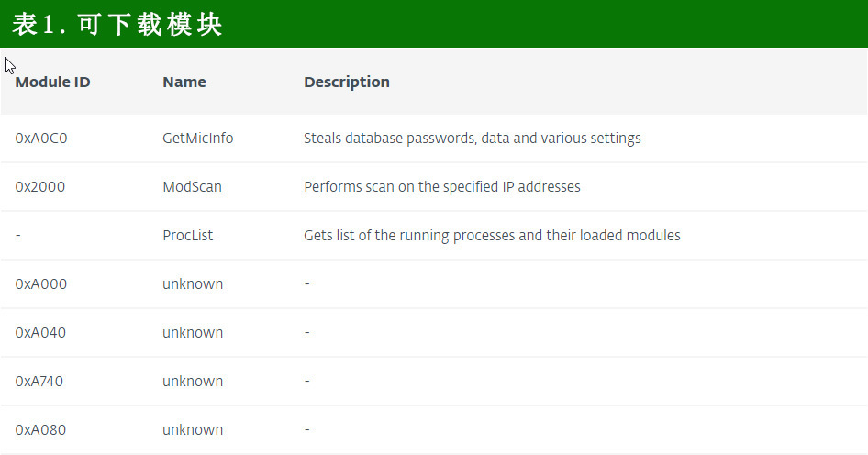Select the 0x2000 module ID cell
The height and width of the screenshot is (455, 868).
point(39,187)
